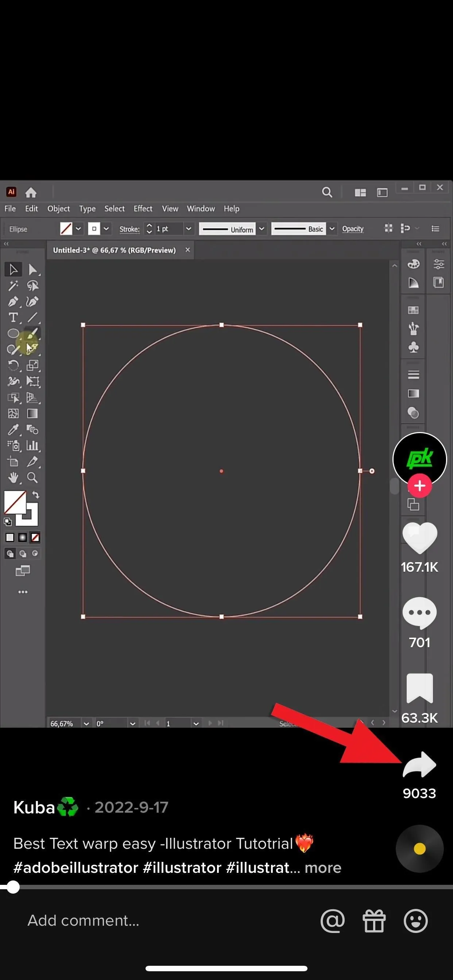Open the stroke color dropdown in control bar

click(x=106, y=229)
